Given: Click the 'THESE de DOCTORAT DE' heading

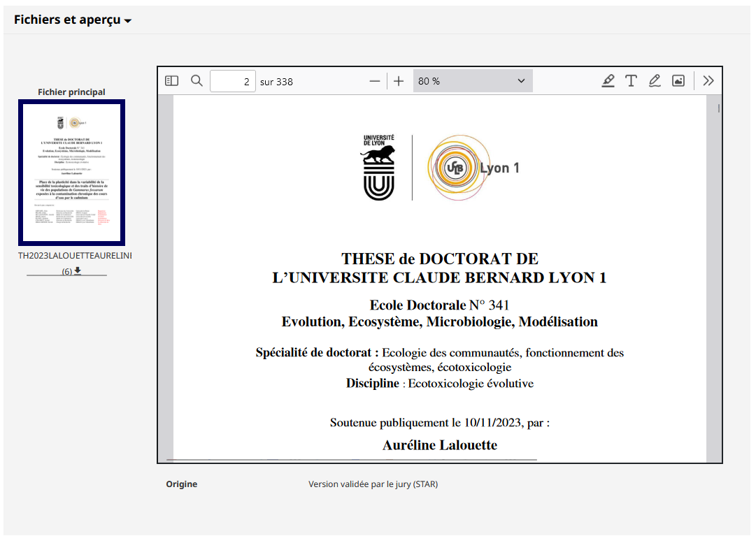Looking at the screenshot, I should (x=440, y=259).
